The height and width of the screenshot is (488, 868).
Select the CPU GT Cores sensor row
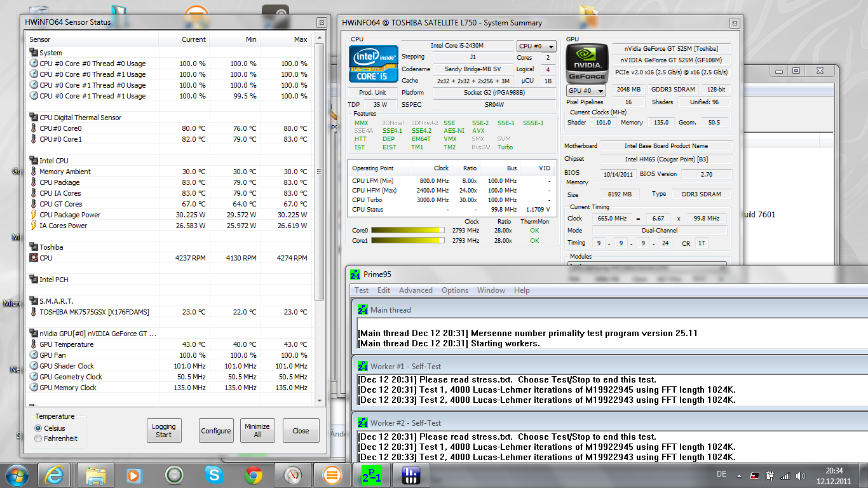tap(169, 204)
